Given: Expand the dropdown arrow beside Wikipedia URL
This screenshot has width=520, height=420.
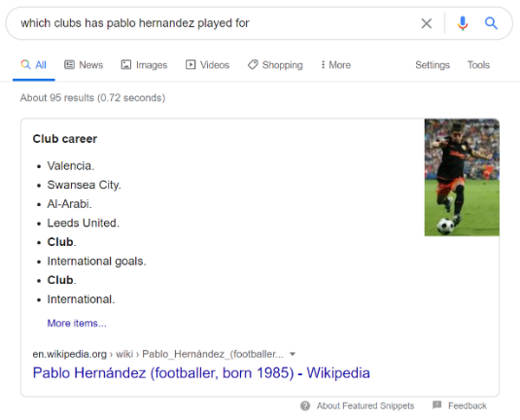Looking at the screenshot, I should pyautogui.click(x=293, y=354).
